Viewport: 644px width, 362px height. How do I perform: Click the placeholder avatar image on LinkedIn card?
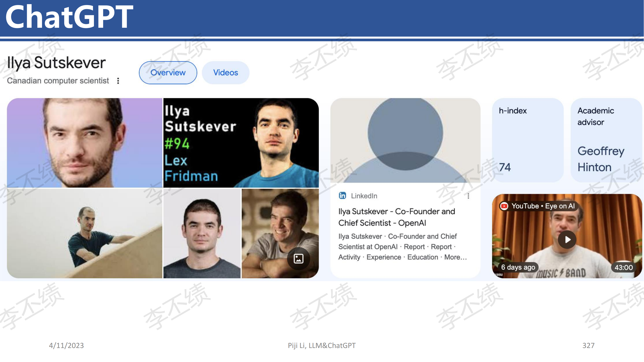[x=405, y=140]
